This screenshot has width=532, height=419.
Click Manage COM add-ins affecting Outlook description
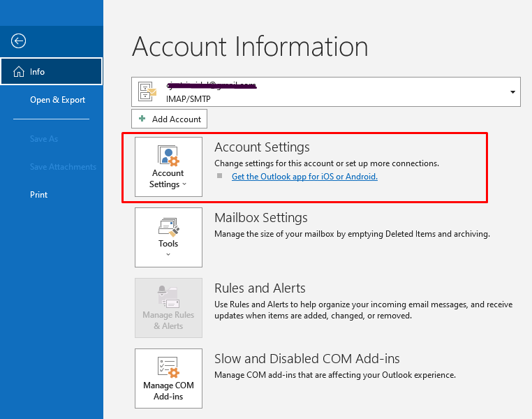335,375
